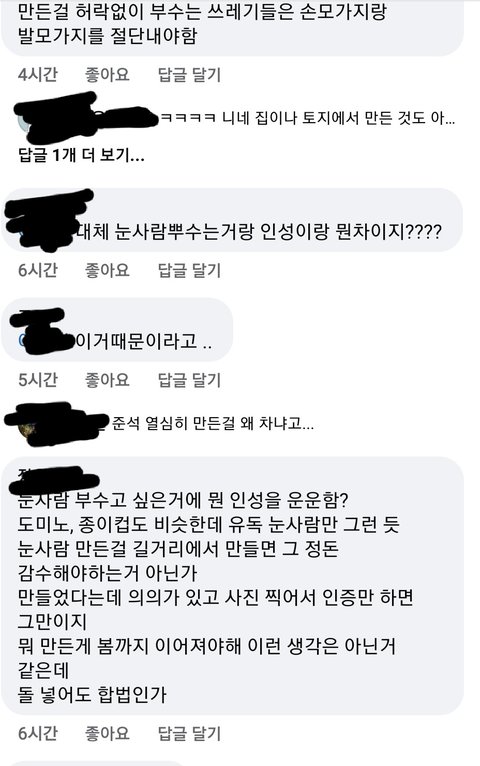Select the top comment mentioning 발모가지를 절단내야함
This screenshot has height=766, width=480.
point(231,27)
